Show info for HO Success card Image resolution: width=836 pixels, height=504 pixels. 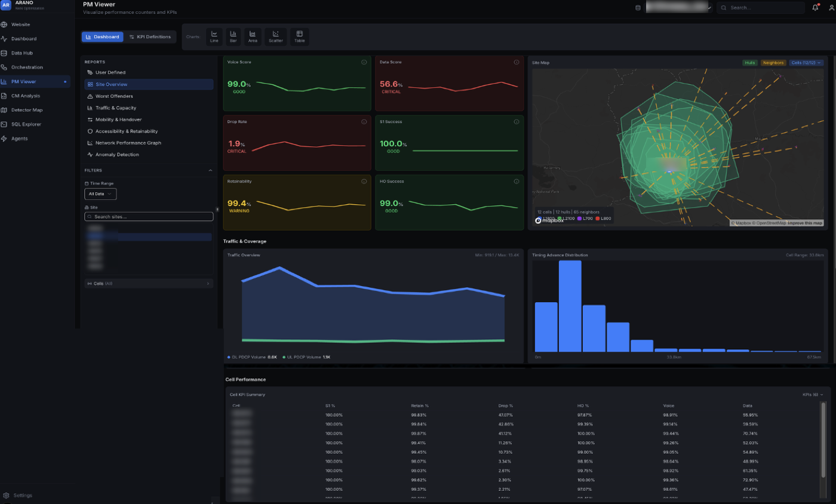pos(517,181)
